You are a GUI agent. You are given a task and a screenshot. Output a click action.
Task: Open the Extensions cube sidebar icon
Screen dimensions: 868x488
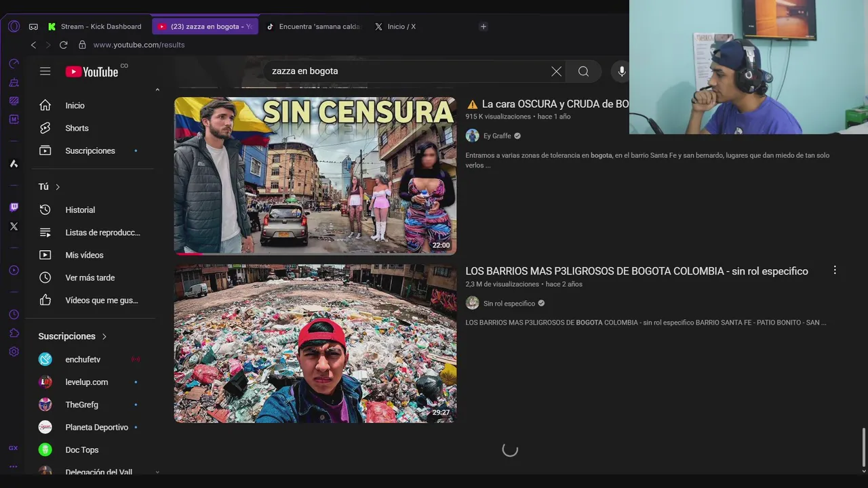click(x=14, y=333)
